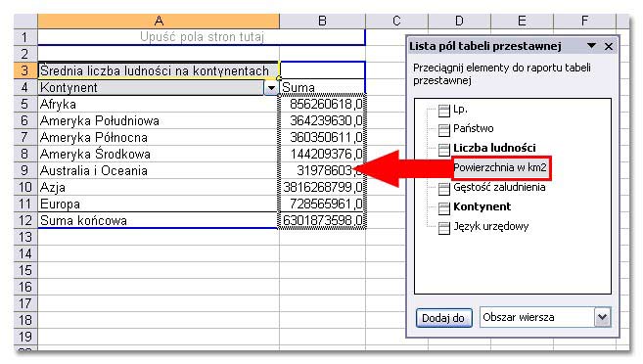Image resolution: width=643 pixels, height=364 pixels.
Task: Select the Powierzchnia w km2 field
Action: [x=500, y=167]
